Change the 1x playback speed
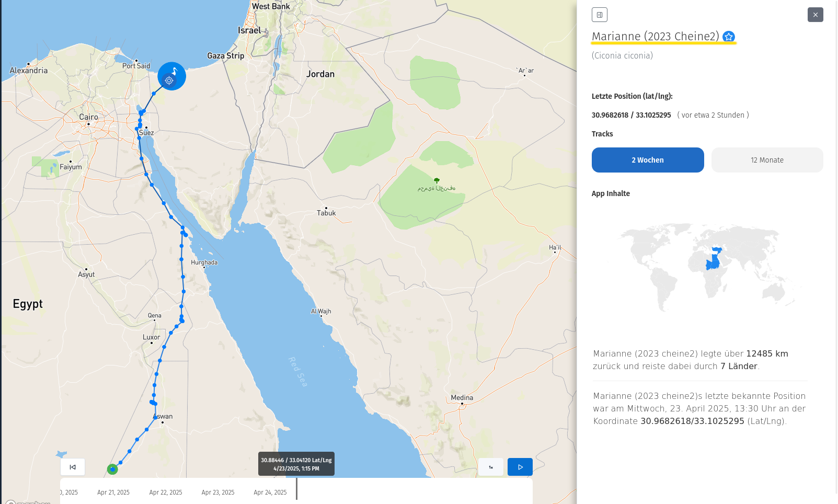The width and height of the screenshot is (838, 504). [490, 467]
